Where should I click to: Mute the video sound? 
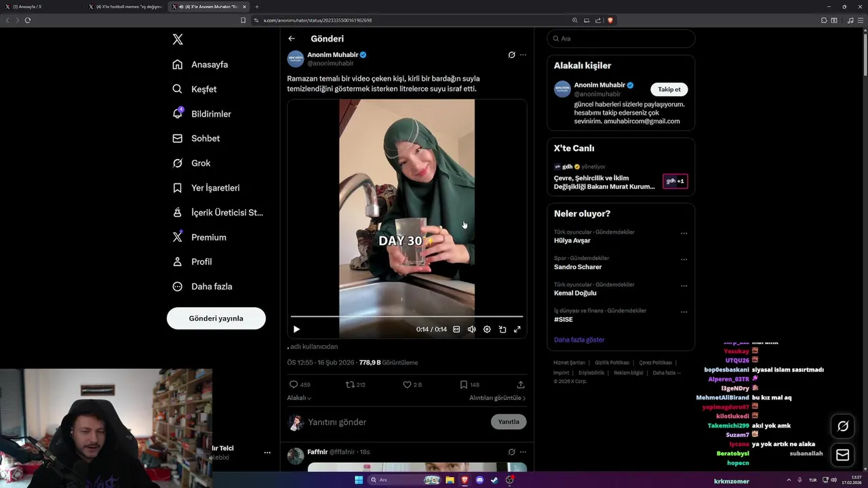(x=471, y=329)
